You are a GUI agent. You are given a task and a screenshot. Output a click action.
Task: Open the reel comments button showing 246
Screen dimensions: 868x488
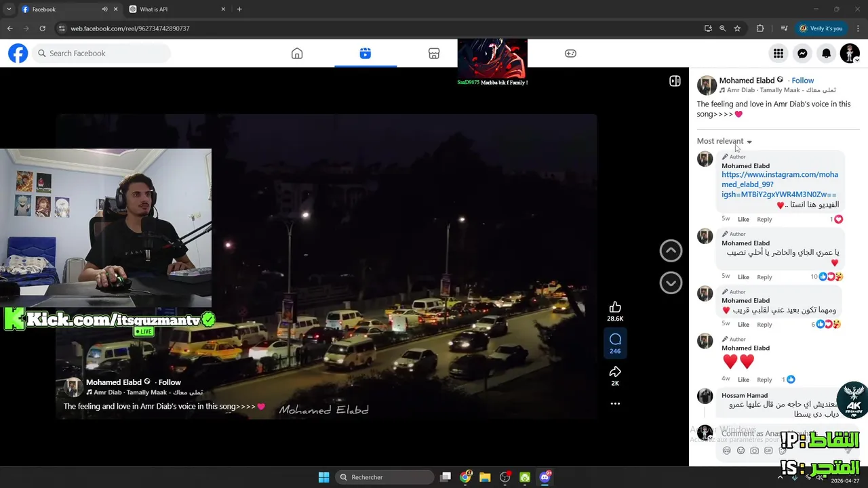pyautogui.click(x=615, y=344)
